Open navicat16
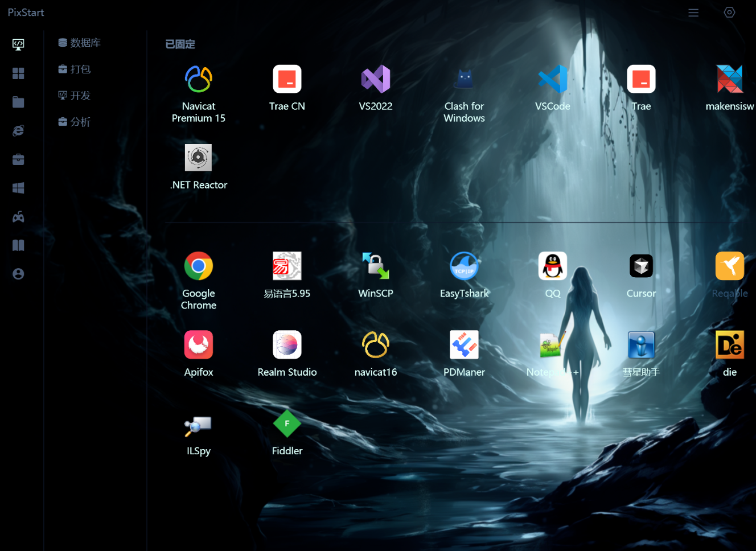The width and height of the screenshot is (756, 551). tap(376, 345)
